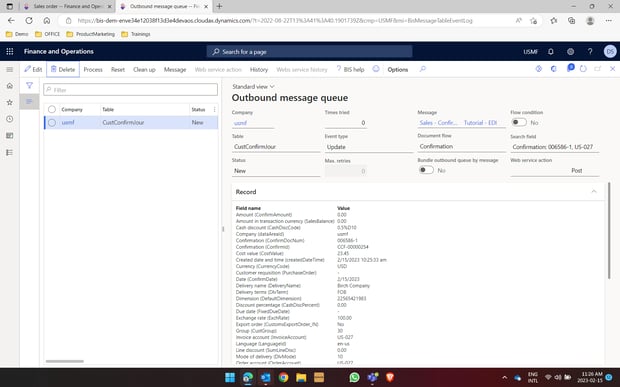Expand the hamburger navigation pane
The image size is (620, 387).
point(10,70)
